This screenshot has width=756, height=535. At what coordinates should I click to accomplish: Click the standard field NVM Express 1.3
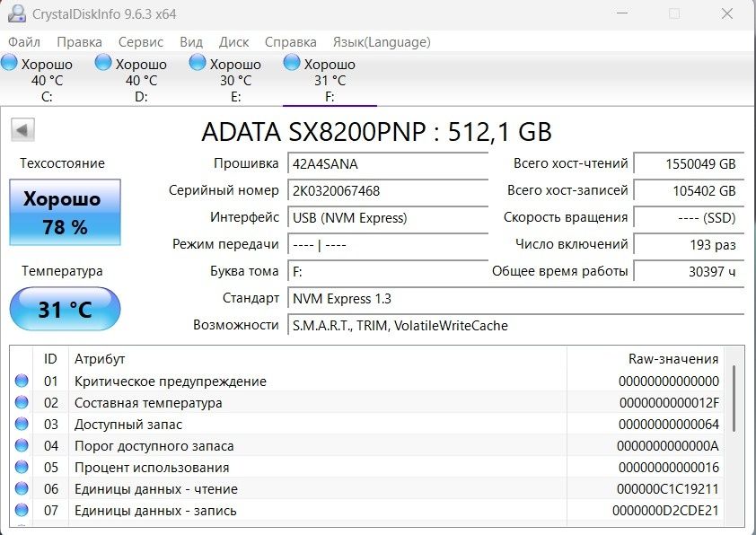[516, 299]
